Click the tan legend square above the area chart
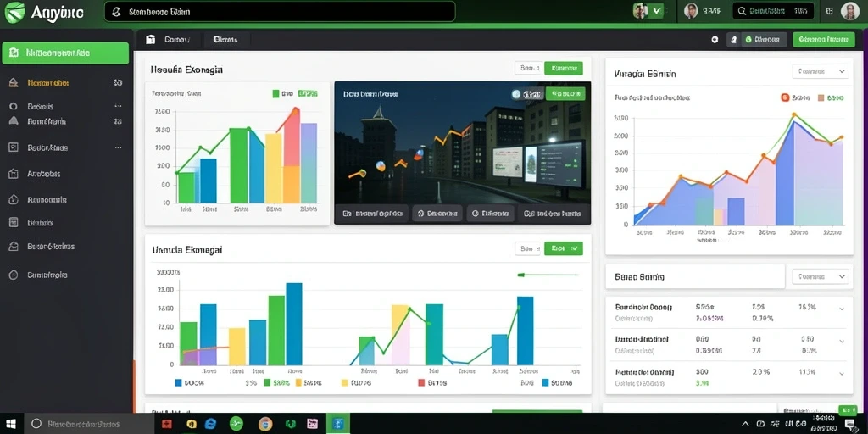 click(x=821, y=97)
